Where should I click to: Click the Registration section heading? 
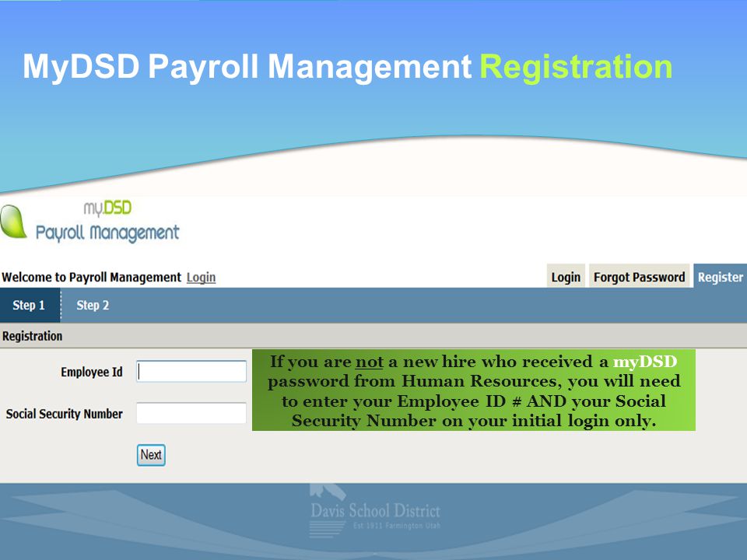click(33, 336)
